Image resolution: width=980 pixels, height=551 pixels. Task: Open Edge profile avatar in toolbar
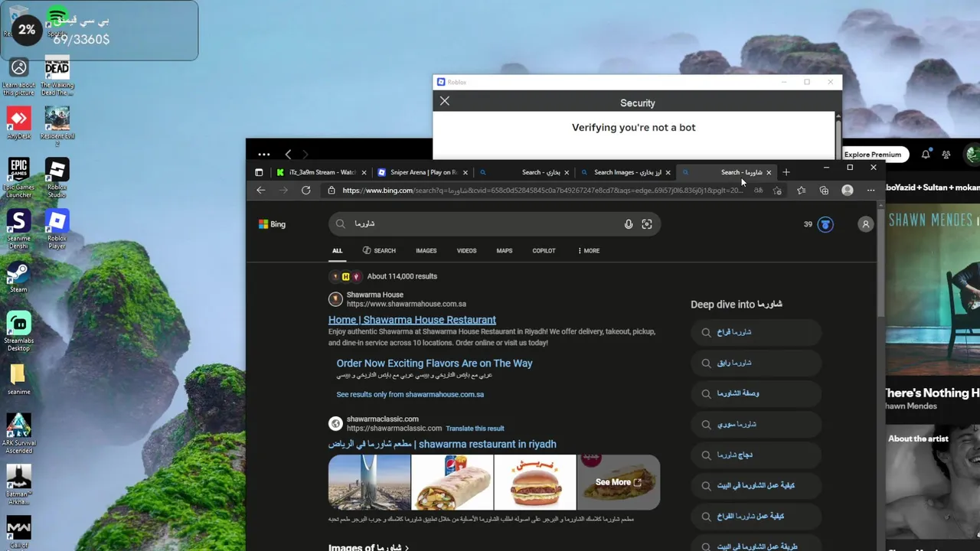click(848, 191)
